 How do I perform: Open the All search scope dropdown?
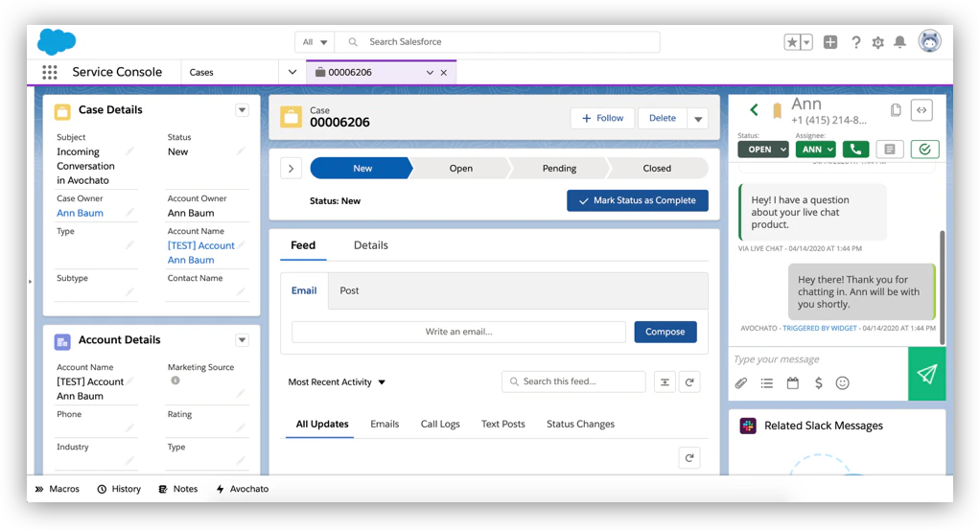pyautogui.click(x=315, y=42)
